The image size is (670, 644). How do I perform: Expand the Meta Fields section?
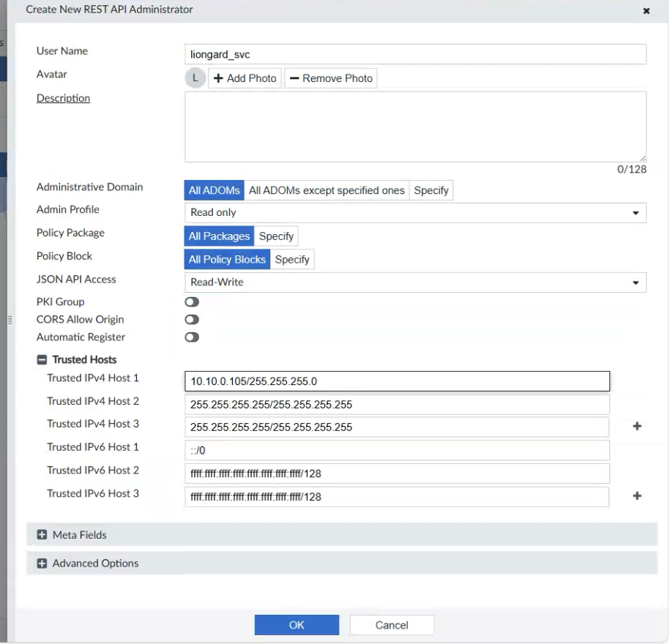(42, 535)
